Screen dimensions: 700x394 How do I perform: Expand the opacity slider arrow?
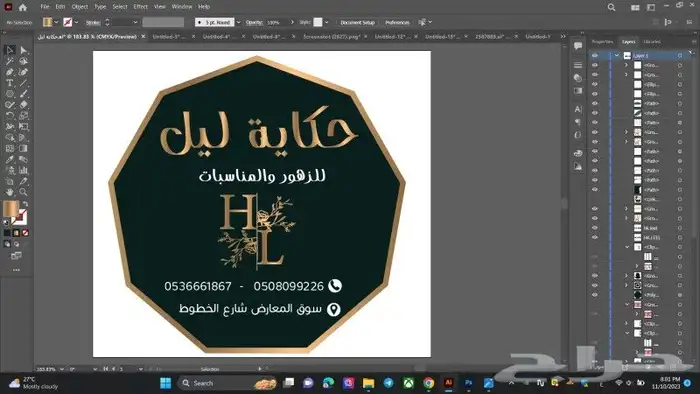coord(292,22)
